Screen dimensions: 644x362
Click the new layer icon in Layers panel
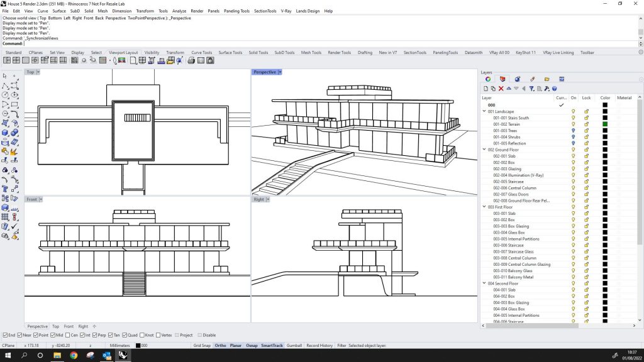pos(486,89)
